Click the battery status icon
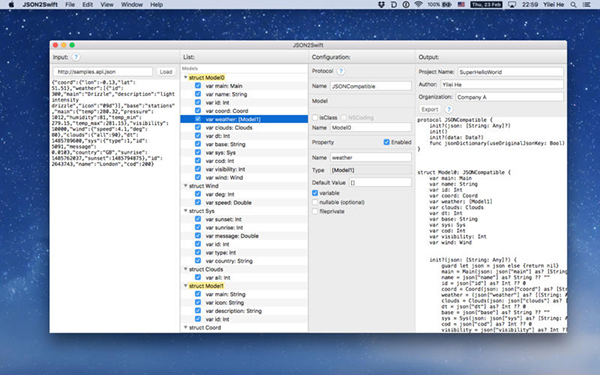 440,5
